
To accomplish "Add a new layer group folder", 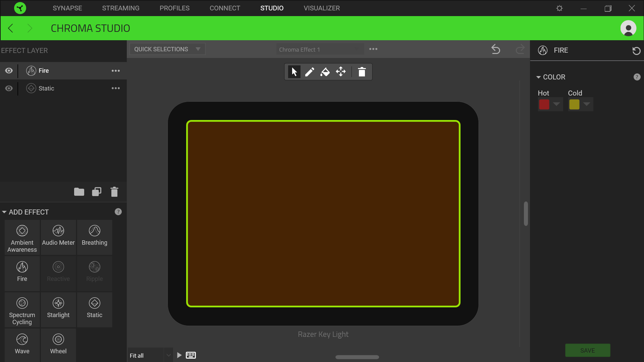I will [79, 192].
